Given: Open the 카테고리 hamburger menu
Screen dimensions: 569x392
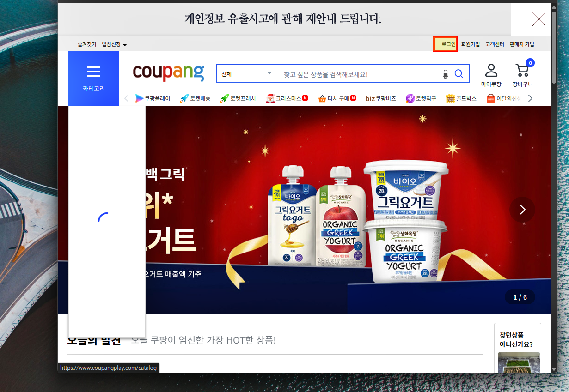Looking at the screenshot, I should coord(94,78).
